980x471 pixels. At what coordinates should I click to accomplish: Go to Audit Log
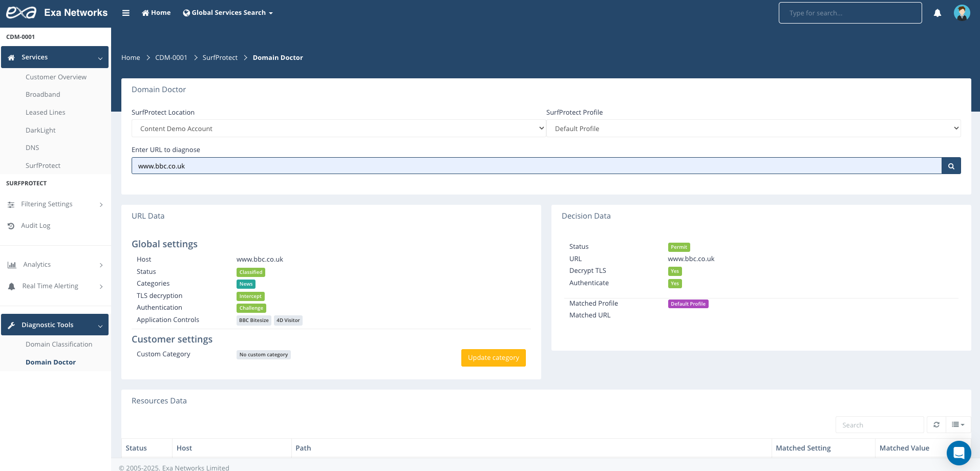[x=35, y=226]
